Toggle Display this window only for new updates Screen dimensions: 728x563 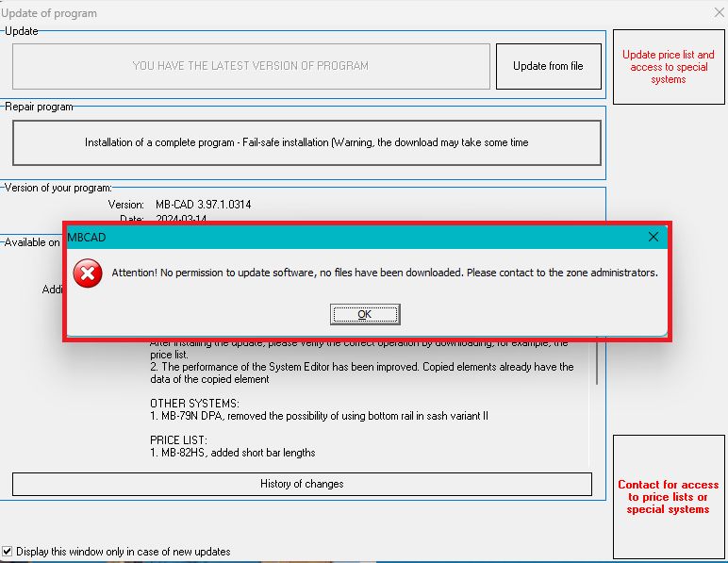point(8,552)
